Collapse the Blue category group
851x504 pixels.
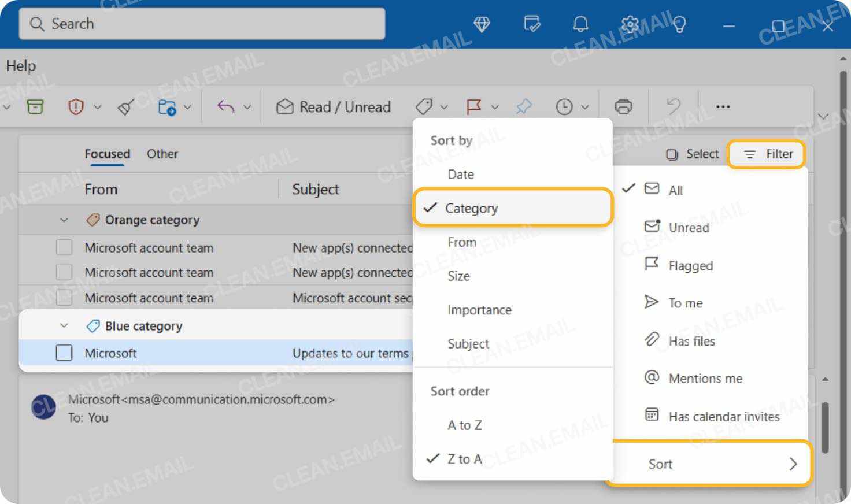[x=64, y=325]
